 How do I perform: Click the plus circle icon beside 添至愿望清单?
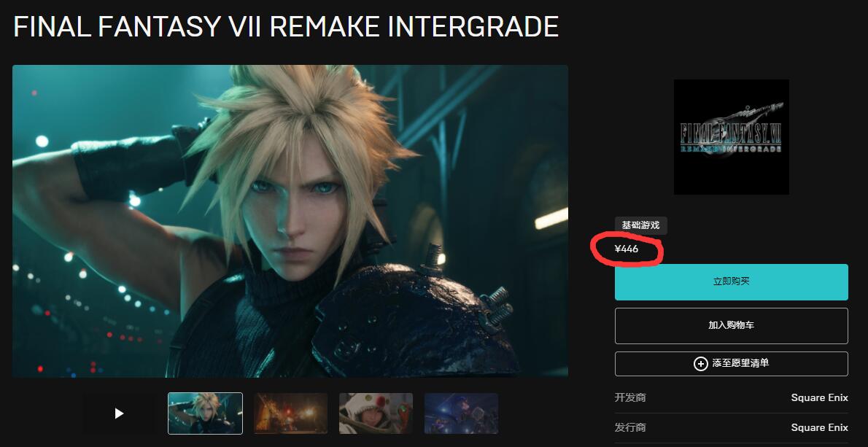(x=701, y=364)
